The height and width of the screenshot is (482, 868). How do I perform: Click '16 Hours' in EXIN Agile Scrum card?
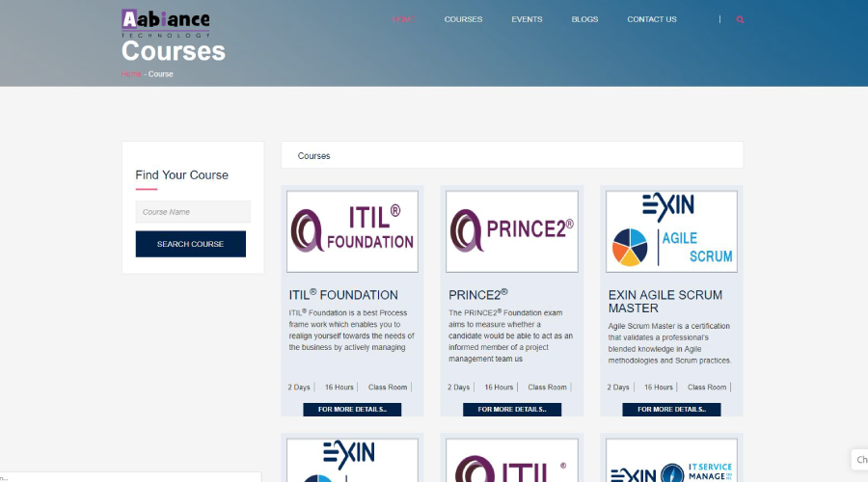tap(659, 388)
